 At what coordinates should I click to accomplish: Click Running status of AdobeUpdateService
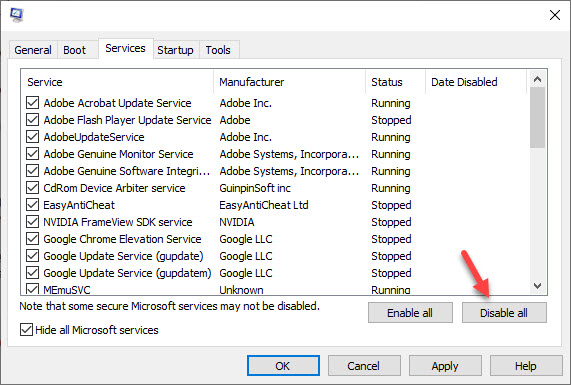(x=391, y=137)
